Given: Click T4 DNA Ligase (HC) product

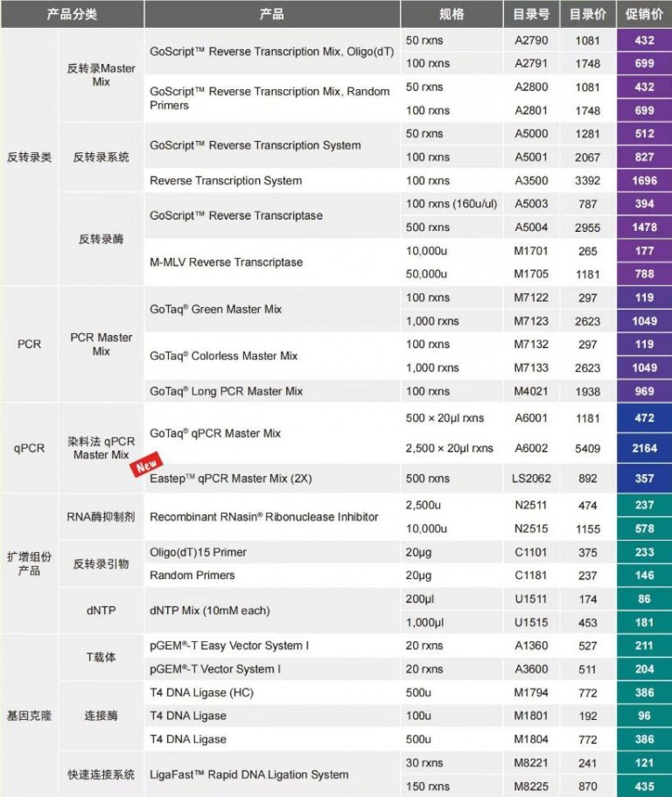Looking at the screenshot, I should (201, 692).
